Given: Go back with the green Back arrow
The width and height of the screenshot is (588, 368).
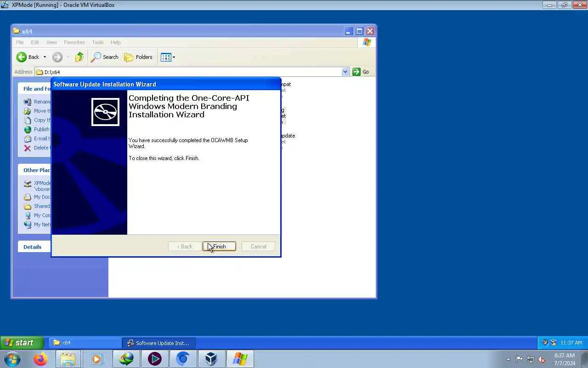Looking at the screenshot, I should tap(22, 57).
